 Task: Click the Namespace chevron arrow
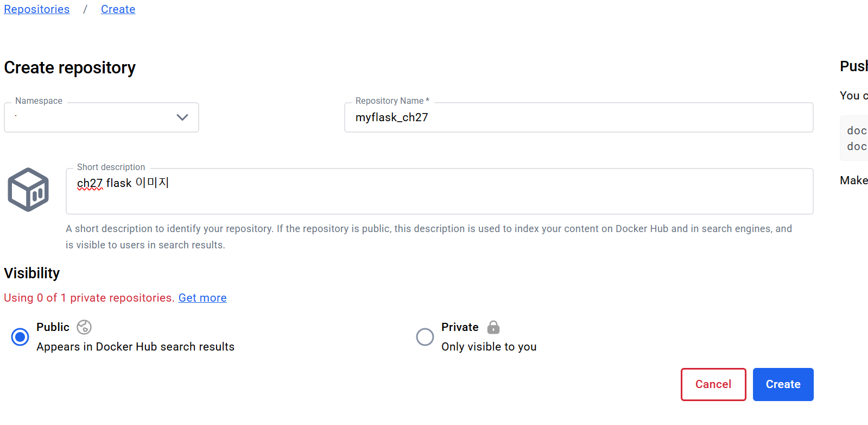tap(182, 117)
